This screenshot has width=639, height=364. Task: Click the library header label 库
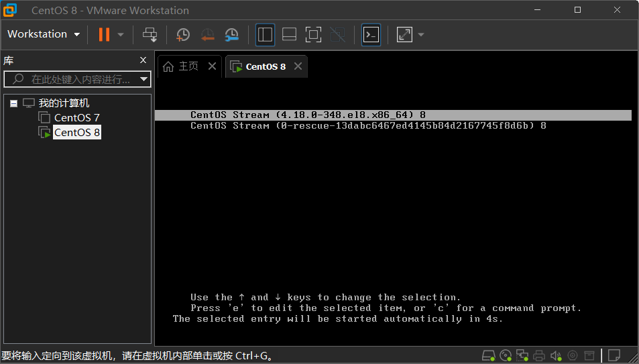pyautogui.click(x=9, y=60)
